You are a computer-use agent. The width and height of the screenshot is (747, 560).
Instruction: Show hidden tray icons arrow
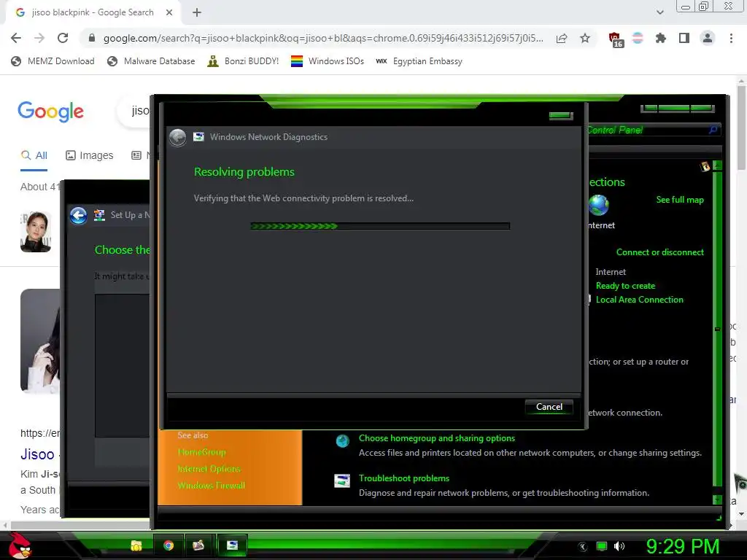pos(583,547)
